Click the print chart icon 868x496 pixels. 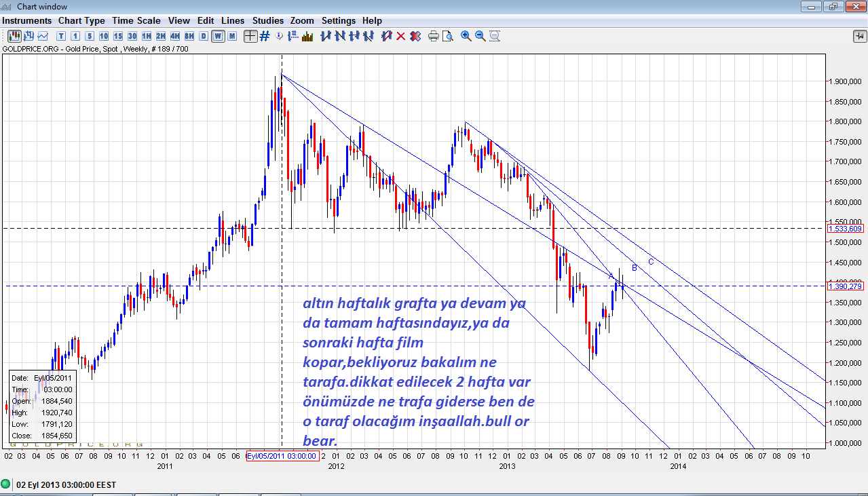coord(434,36)
